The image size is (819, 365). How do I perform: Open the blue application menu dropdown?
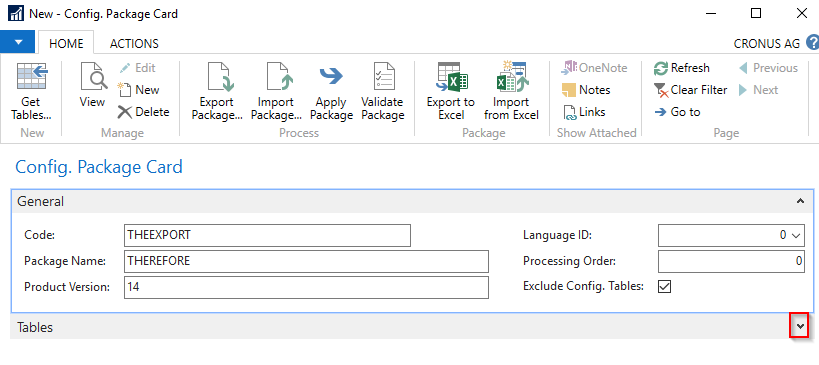pos(18,42)
